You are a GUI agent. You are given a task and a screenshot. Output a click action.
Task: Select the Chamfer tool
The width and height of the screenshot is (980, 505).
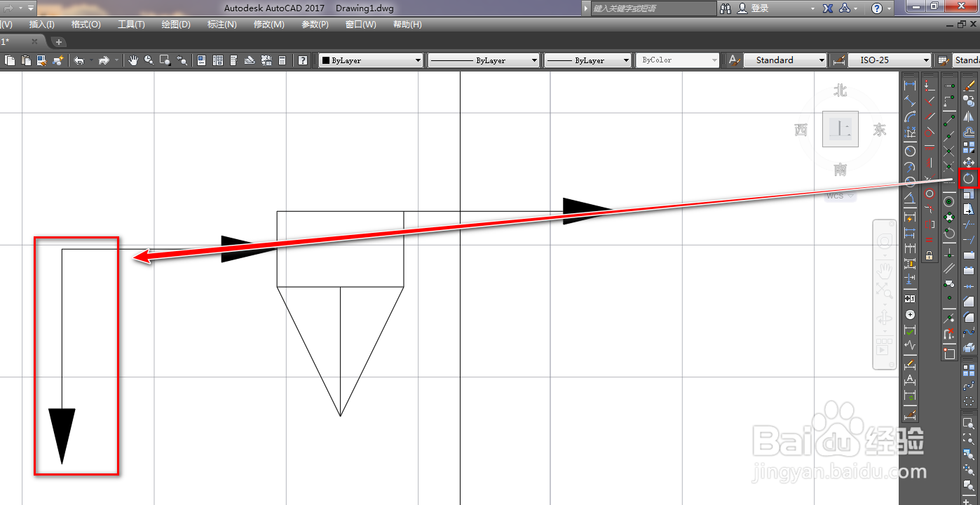coord(969,301)
